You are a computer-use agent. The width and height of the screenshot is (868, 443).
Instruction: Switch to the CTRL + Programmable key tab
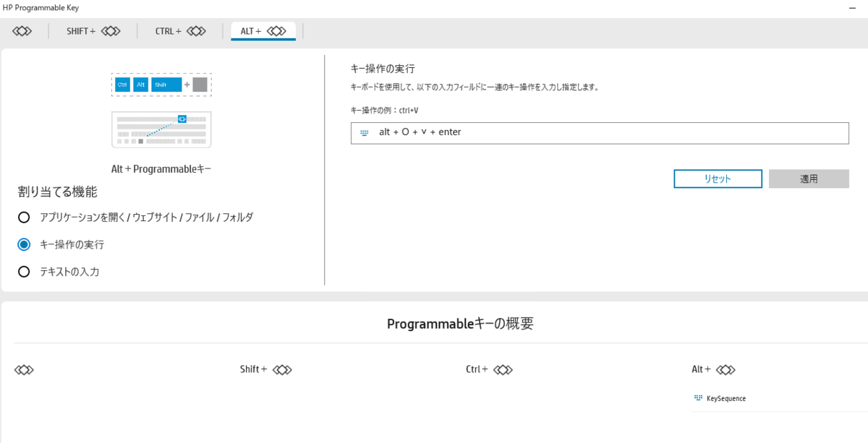(180, 31)
